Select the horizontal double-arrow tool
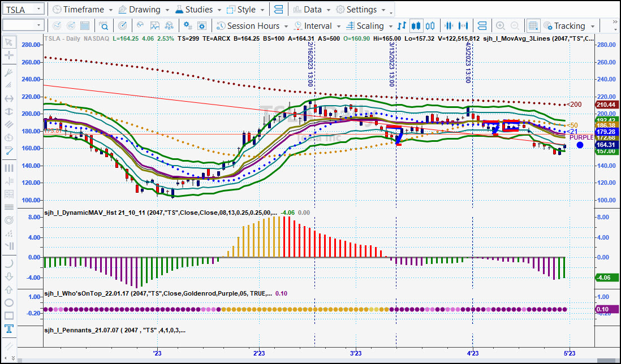621x364 pixels. point(8,98)
